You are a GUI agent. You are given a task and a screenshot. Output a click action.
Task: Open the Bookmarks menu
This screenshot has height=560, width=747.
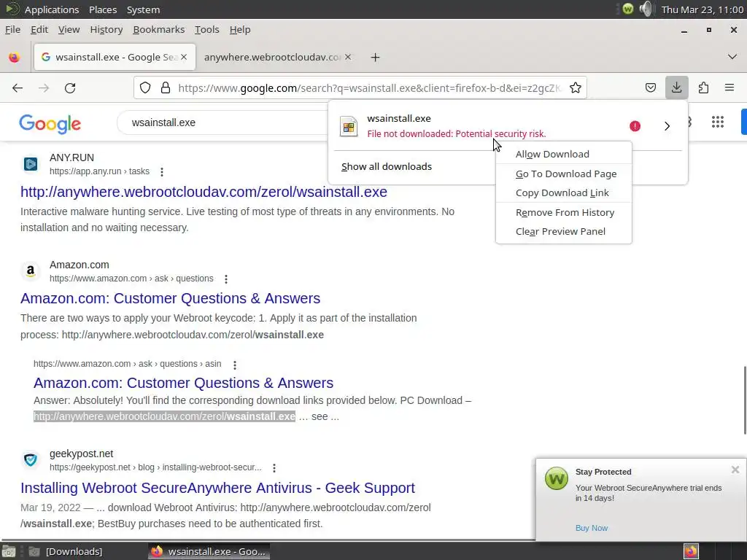coord(158,29)
